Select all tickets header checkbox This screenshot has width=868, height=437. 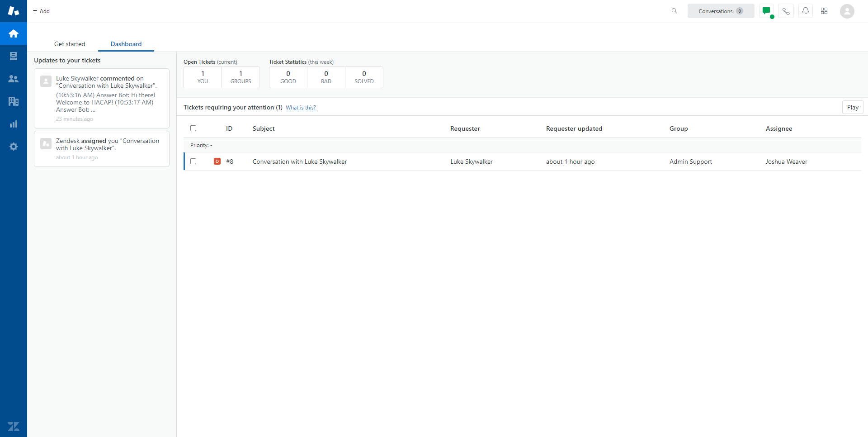[193, 128]
